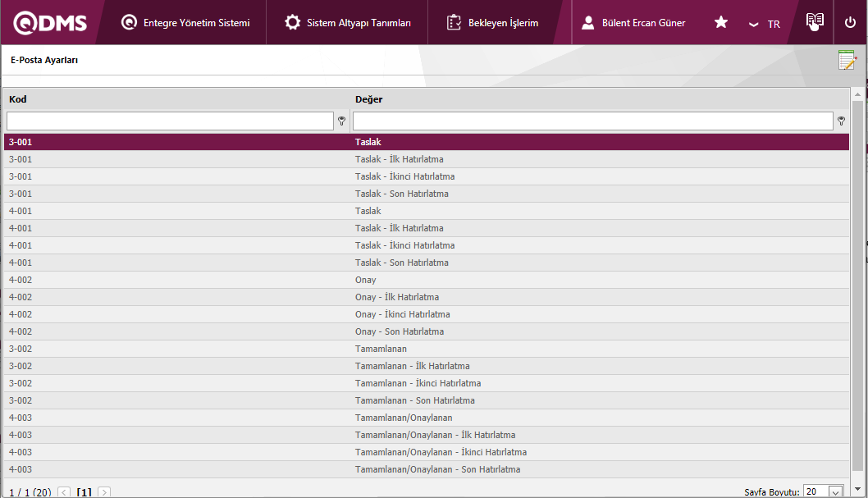The width and height of the screenshot is (868, 498).
Task: Click the QDMS logo
Action: point(50,23)
